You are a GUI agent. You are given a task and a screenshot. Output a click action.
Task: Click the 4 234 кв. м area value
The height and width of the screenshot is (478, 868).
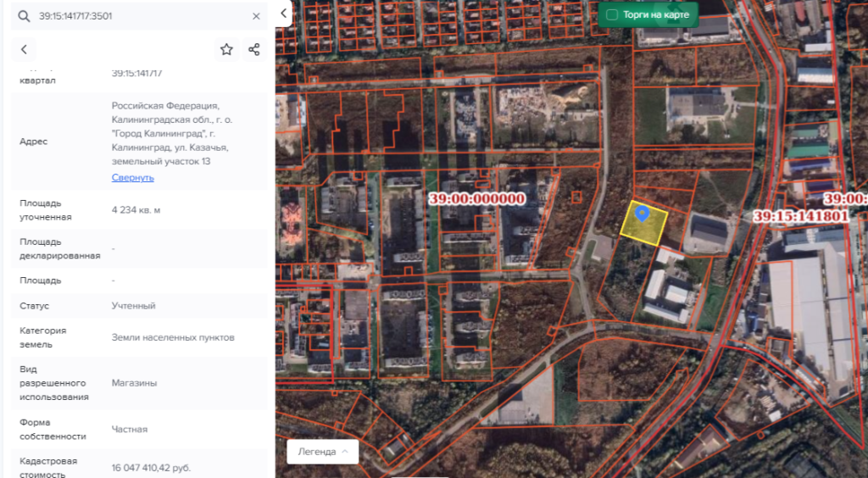[x=136, y=210]
